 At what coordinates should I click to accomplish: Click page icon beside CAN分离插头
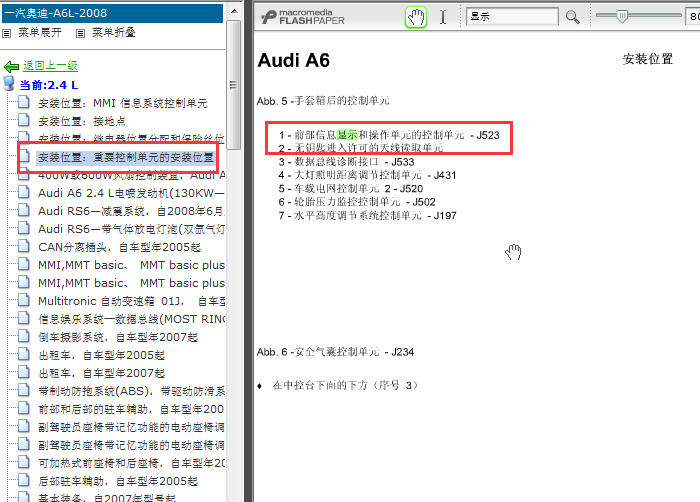click(x=24, y=246)
